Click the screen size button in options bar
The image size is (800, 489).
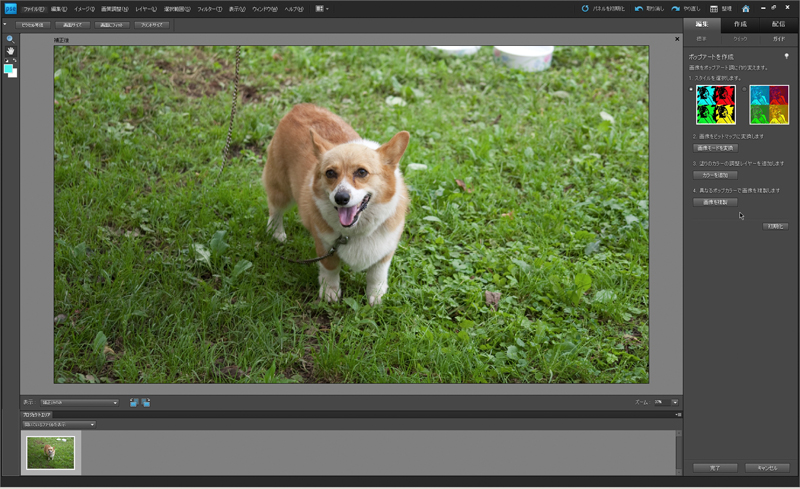click(72, 25)
